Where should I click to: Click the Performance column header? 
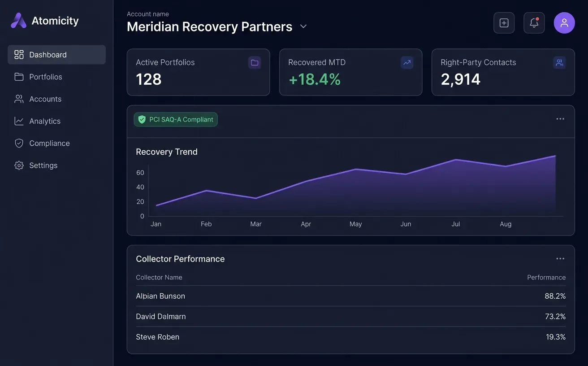pos(546,278)
